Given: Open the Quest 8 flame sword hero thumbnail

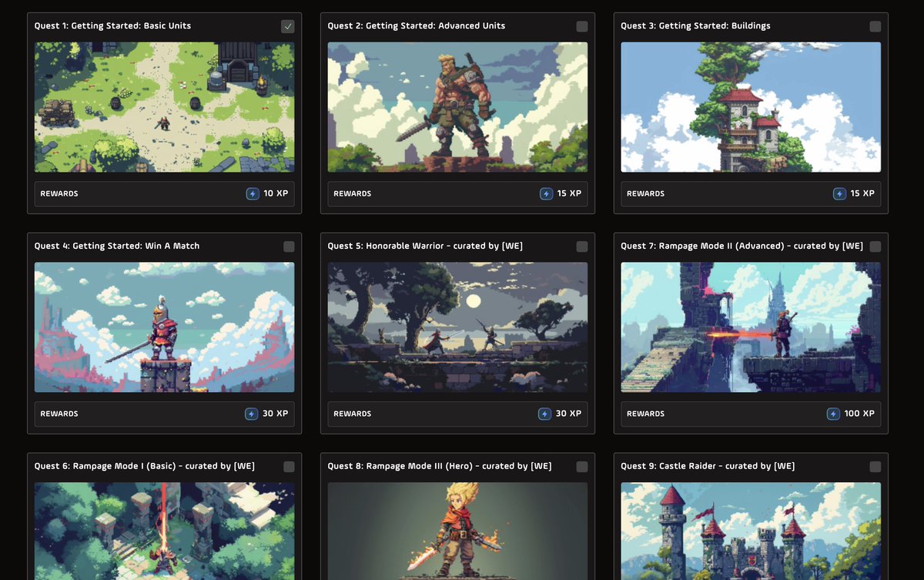Looking at the screenshot, I should (x=457, y=531).
